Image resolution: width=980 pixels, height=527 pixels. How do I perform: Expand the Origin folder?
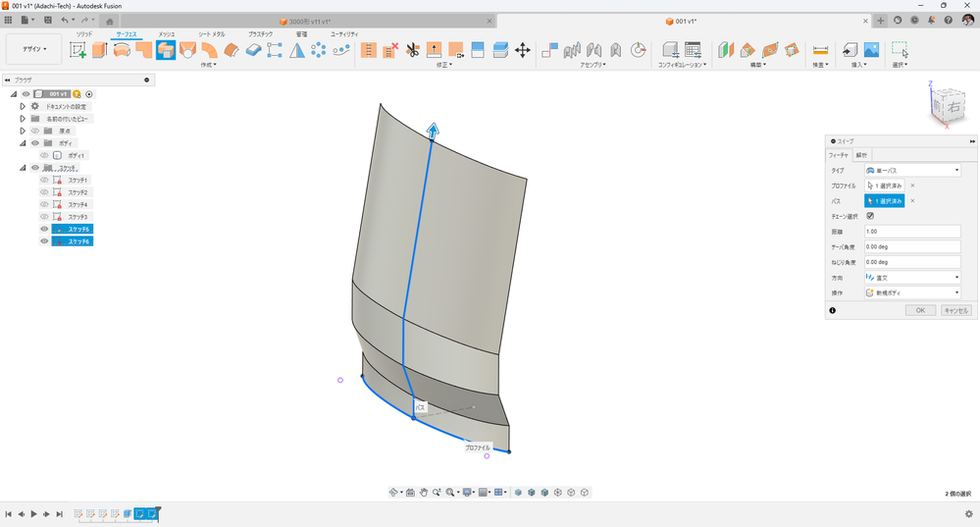pos(23,131)
